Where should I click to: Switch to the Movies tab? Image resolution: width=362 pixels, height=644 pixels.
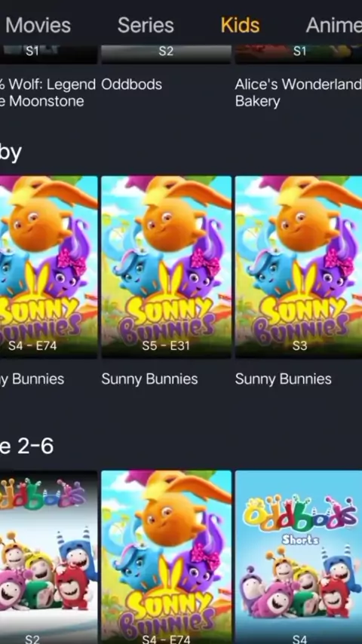click(38, 25)
